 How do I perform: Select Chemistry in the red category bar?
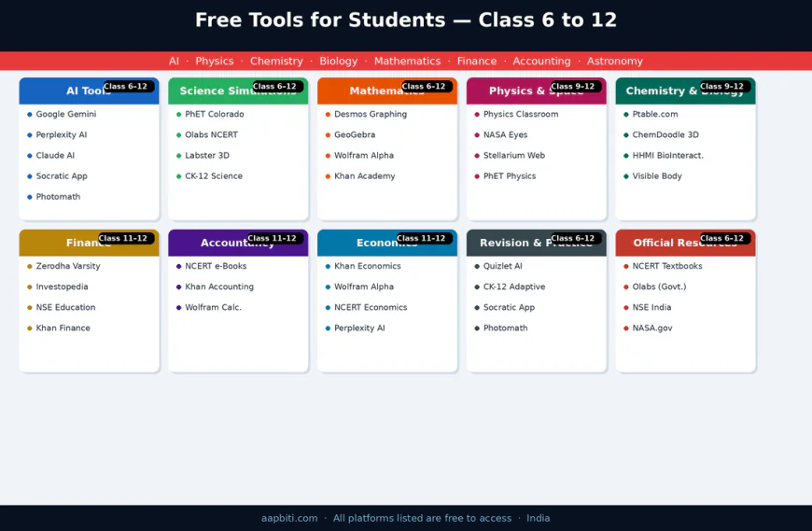(x=276, y=61)
